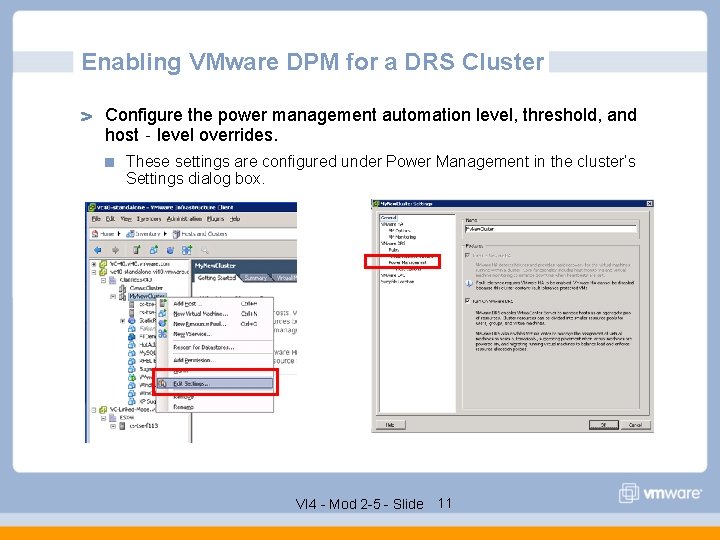Select Rules under VMware DRS
The width and height of the screenshot is (720, 540).
point(394,250)
